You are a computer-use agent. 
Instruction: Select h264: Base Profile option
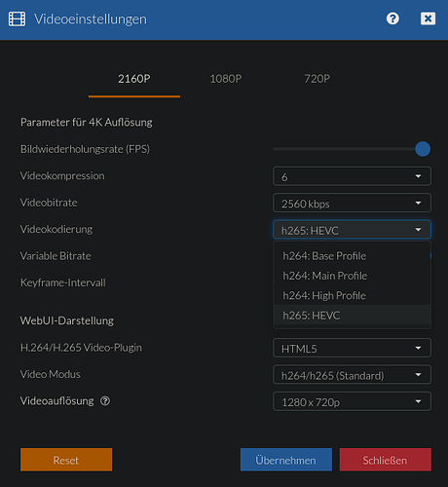(353, 256)
